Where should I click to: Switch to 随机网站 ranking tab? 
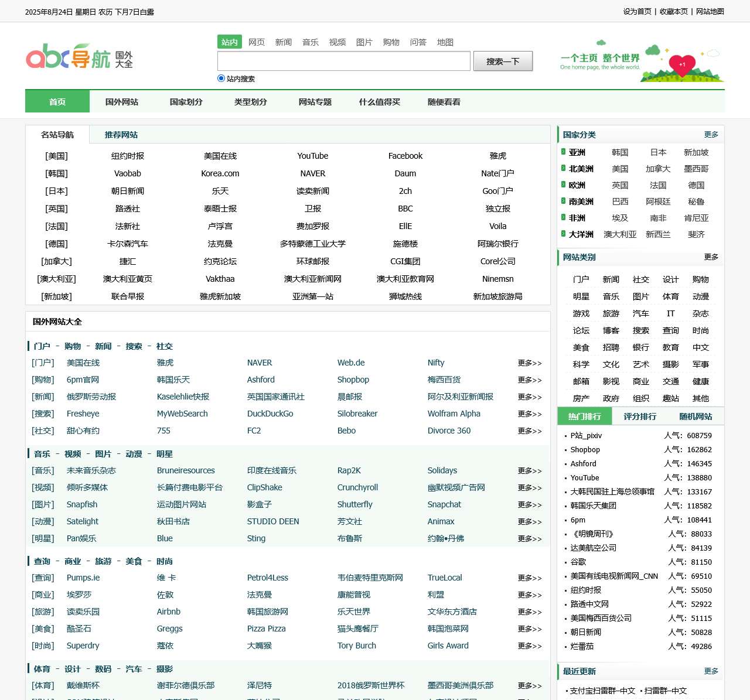(696, 416)
